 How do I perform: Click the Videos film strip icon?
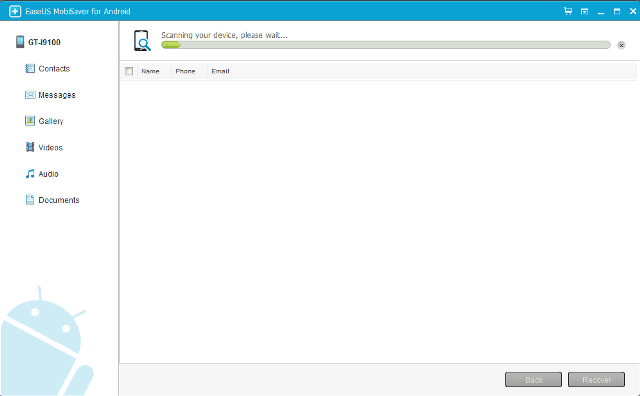click(30, 147)
